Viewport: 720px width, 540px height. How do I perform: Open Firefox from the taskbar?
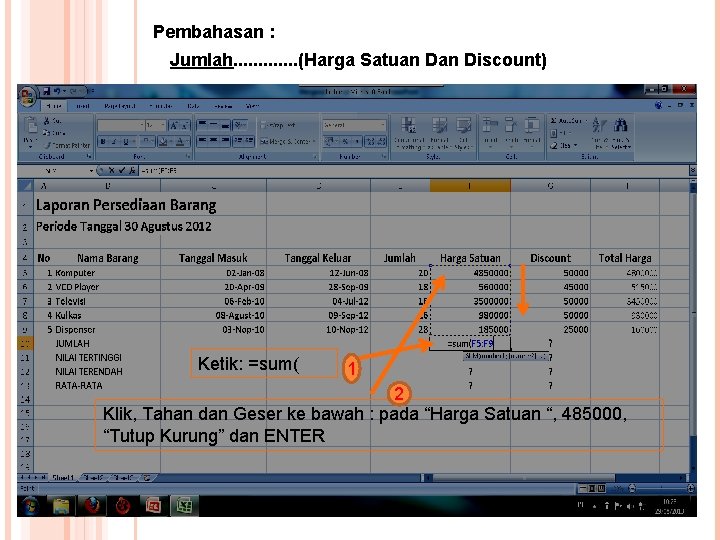(92, 506)
